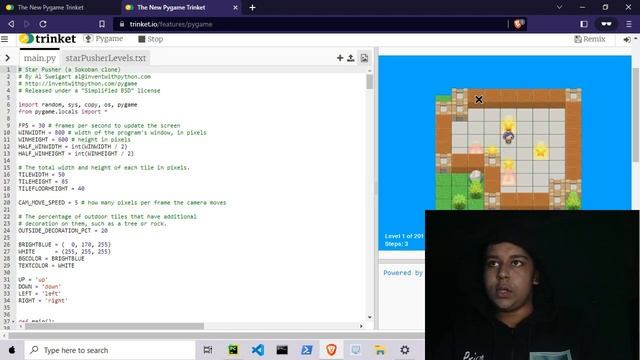Screen dimensions: 640x360
Task: Click the editor scrollbar down arrow
Action: 369,317
